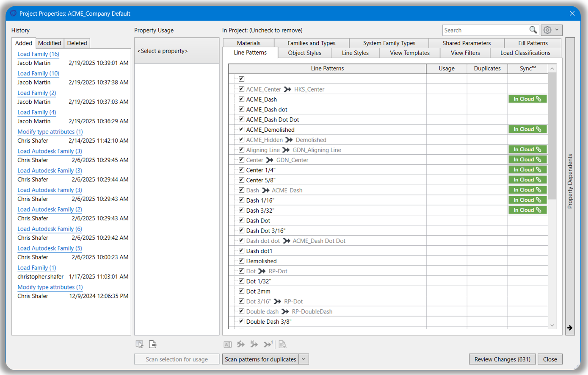
Task: Click the In Cloud badge for Center 5/8"
Action: pyautogui.click(x=527, y=180)
